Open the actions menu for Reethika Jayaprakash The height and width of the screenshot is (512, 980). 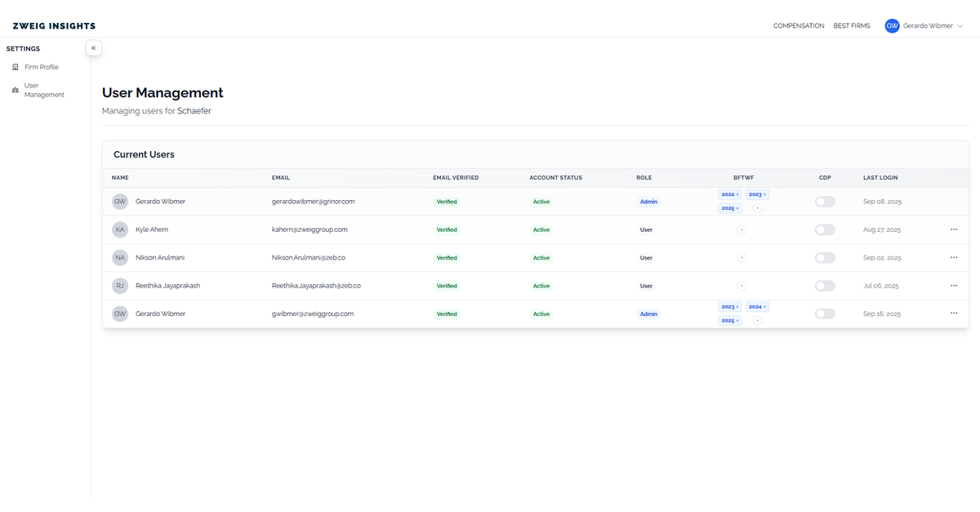coord(953,286)
